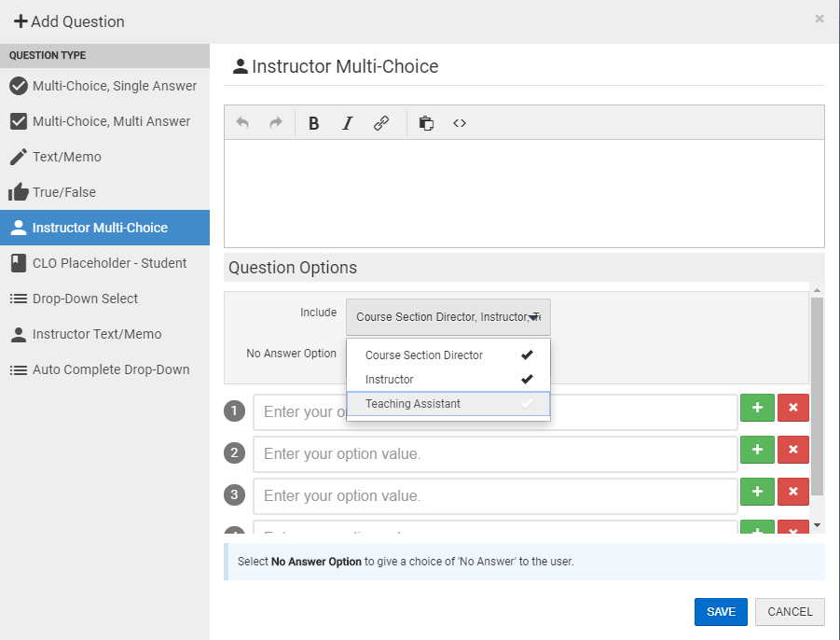Click the paste clipboard icon

coord(426,123)
